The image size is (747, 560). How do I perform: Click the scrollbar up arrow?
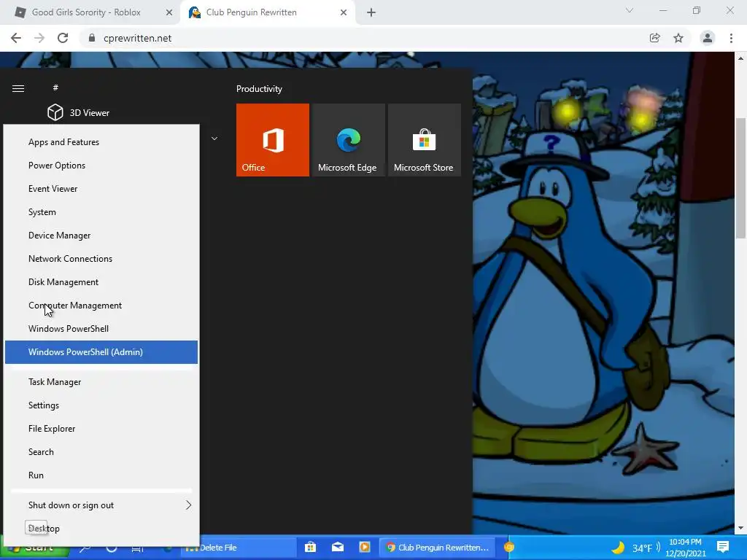click(741, 58)
